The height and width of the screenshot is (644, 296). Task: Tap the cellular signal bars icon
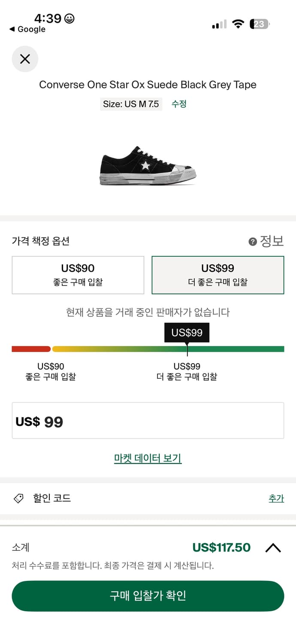(218, 24)
